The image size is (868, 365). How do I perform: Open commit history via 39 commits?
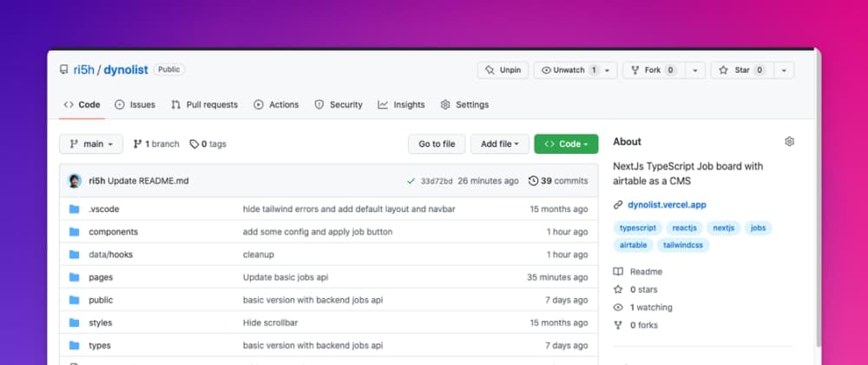[564, 181]
